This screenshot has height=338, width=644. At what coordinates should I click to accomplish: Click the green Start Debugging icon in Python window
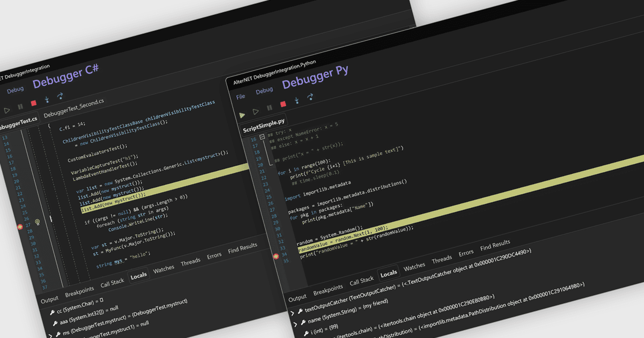[x=242, y=115]
